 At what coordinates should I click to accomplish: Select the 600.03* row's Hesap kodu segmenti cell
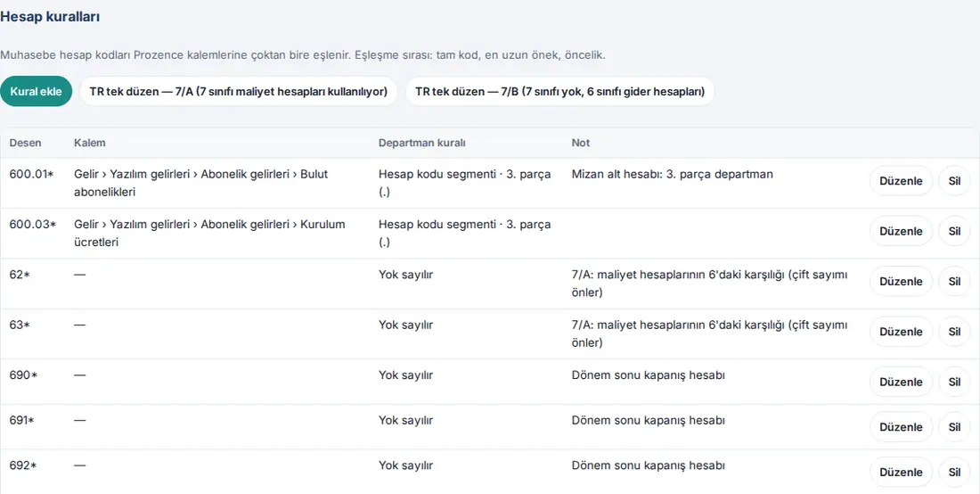(465, 234)
